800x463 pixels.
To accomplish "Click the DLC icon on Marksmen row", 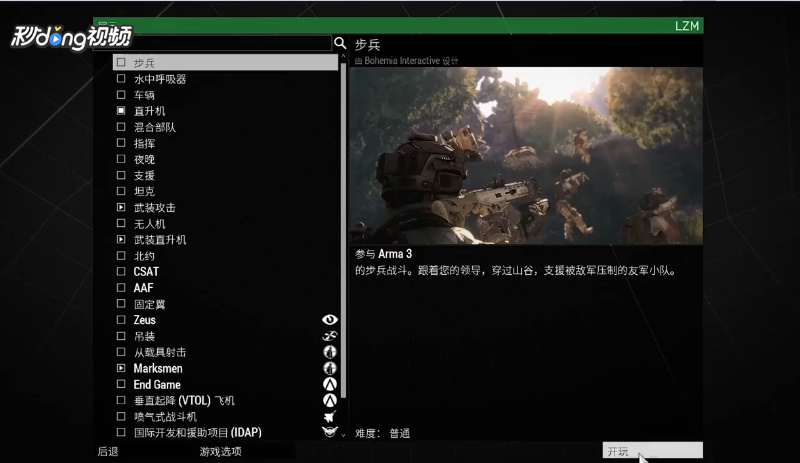I will coord(330,368).
